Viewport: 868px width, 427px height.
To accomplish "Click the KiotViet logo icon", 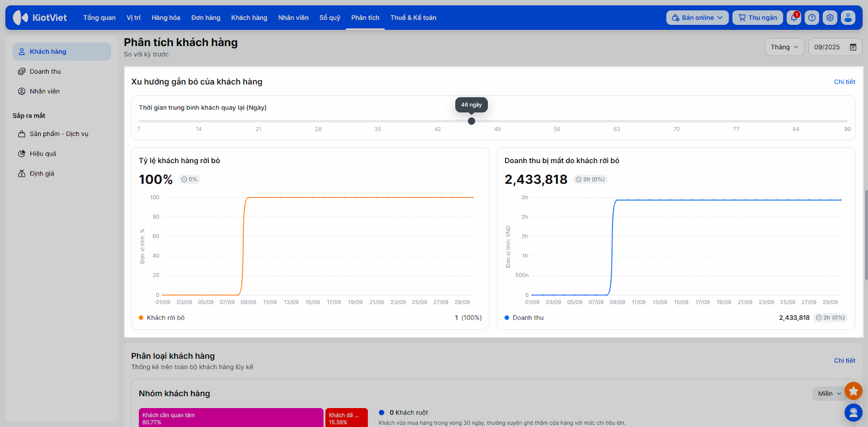I will click(21, 18).
